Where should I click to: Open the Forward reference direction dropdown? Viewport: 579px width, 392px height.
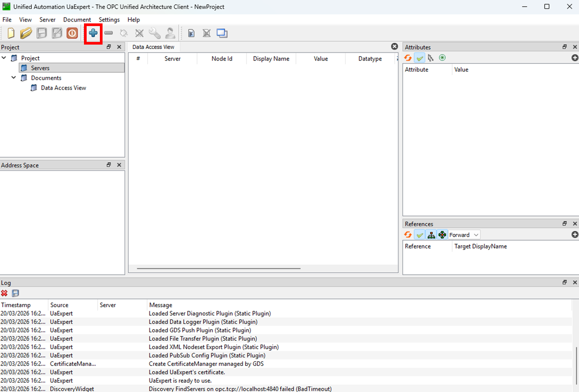click(x=463, y=234)
